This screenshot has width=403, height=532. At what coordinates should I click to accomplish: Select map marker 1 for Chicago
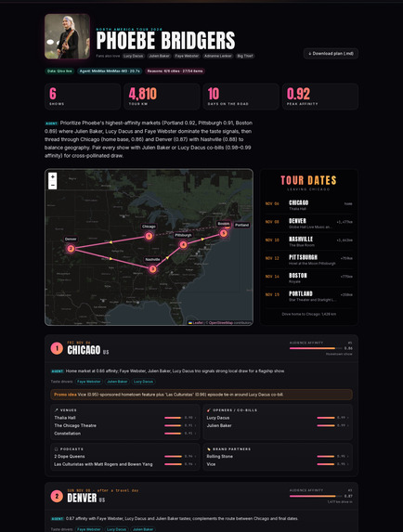coord(149,236)
